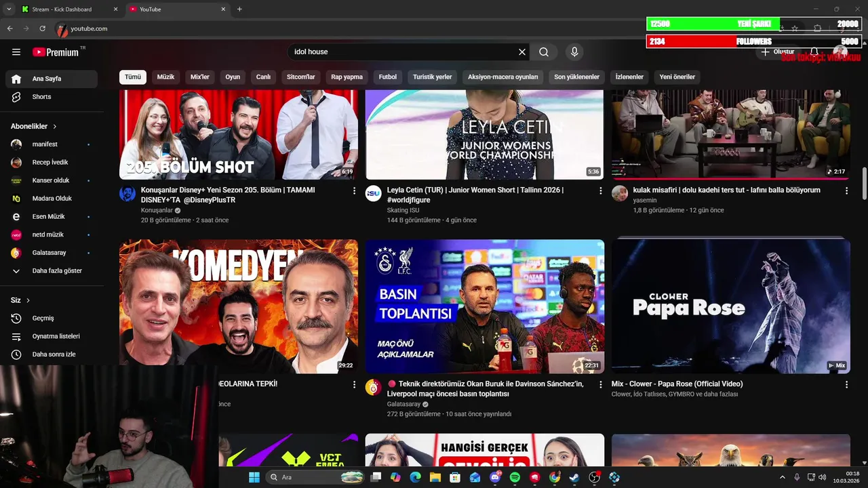
Task: Select Aksiyon-macera oyunları filter chip
Action: pyautogui.click(x=502, y=77)
